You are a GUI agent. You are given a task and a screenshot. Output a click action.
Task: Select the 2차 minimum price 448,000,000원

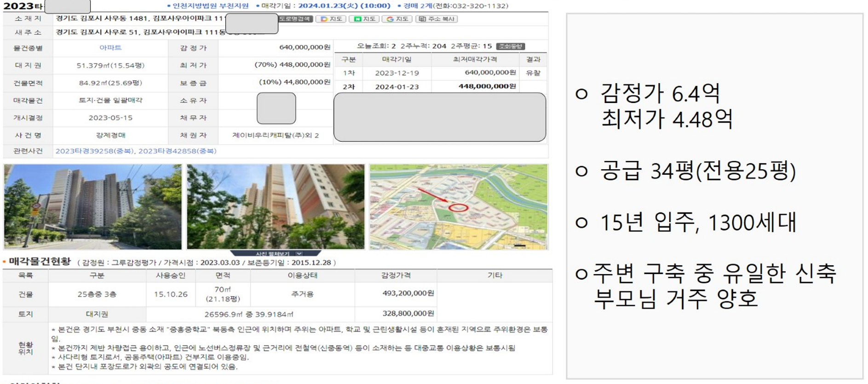pos(487,86)
